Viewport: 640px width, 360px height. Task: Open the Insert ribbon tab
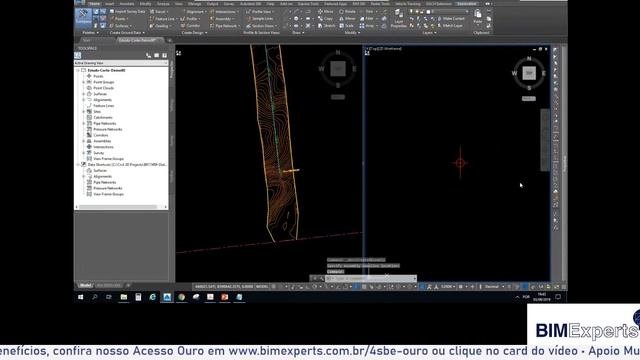(x=109, y=4)
